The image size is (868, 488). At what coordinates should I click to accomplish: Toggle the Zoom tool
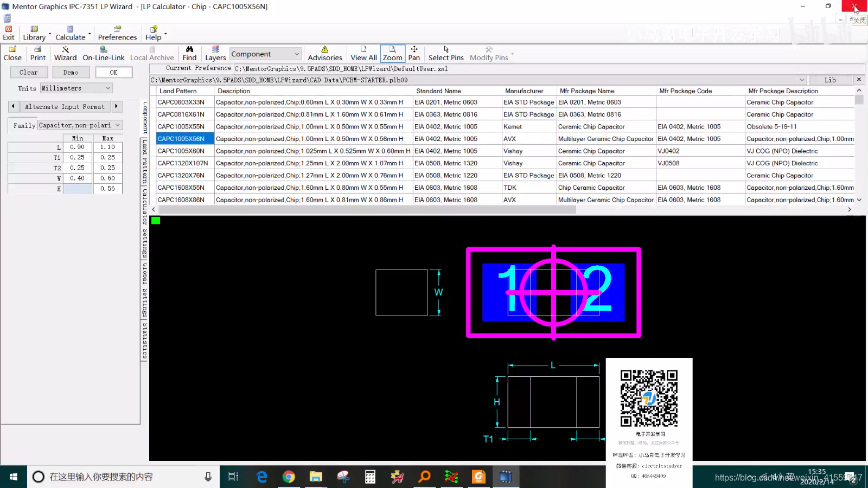click(392, 53)
